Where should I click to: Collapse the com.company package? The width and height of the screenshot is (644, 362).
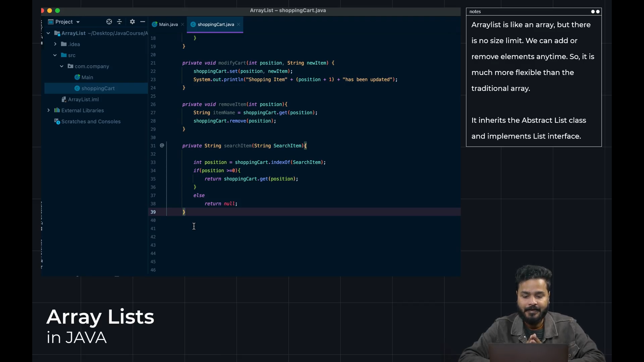coord(62,66)
